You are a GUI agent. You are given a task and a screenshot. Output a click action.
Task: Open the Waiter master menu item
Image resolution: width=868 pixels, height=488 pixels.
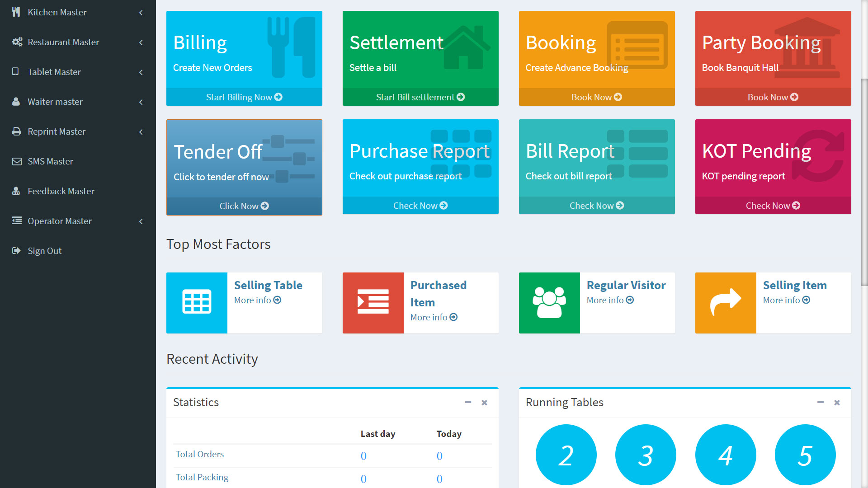[55, 102]
